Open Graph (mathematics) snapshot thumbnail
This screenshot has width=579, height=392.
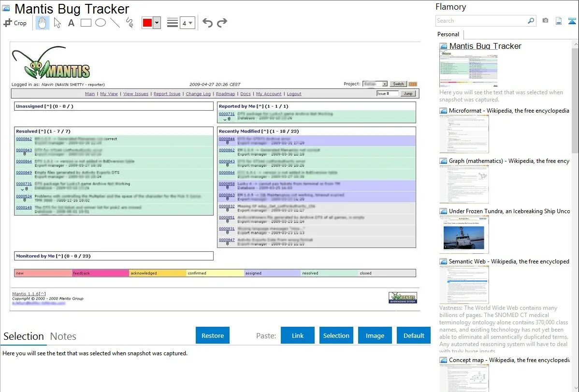pyautogui.click(x=464, y=184)
